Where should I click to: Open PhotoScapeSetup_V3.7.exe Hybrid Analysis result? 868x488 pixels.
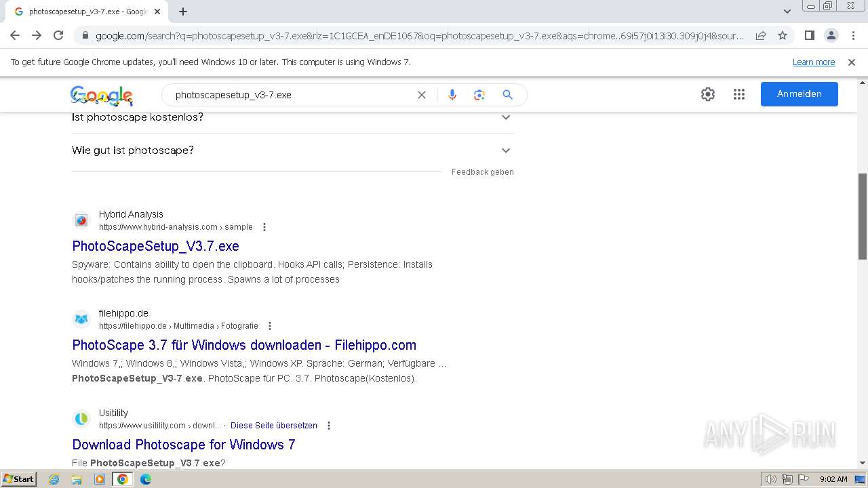tap(155, 246)
